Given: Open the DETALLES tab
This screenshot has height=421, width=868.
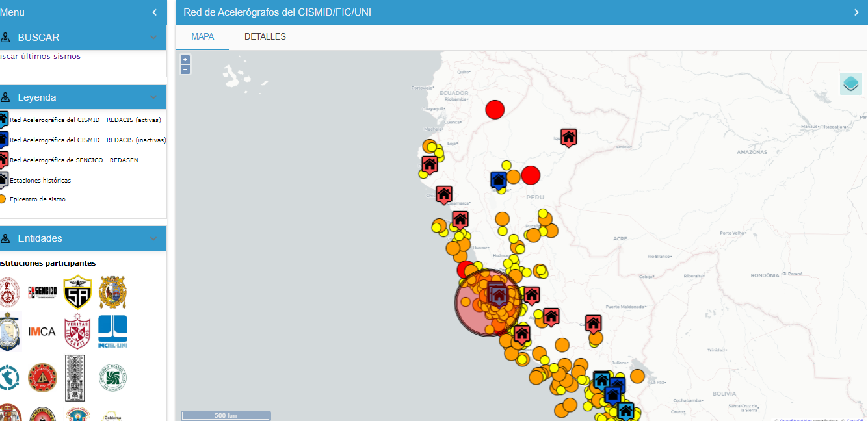Looking at the screenshot, I should pyautogui.click(x=265, y=37).
